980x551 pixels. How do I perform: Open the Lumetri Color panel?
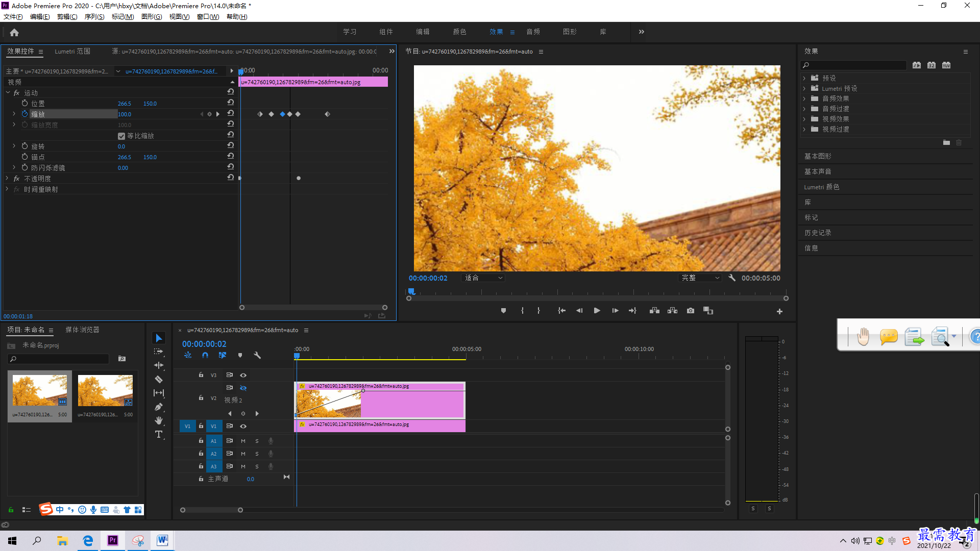click(x=822, y=187)
